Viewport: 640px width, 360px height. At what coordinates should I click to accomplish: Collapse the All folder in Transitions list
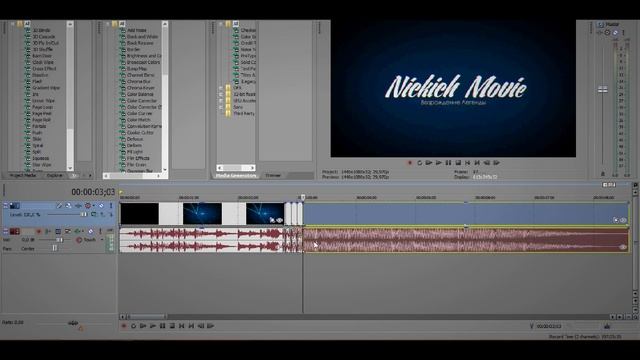[13, 24]
